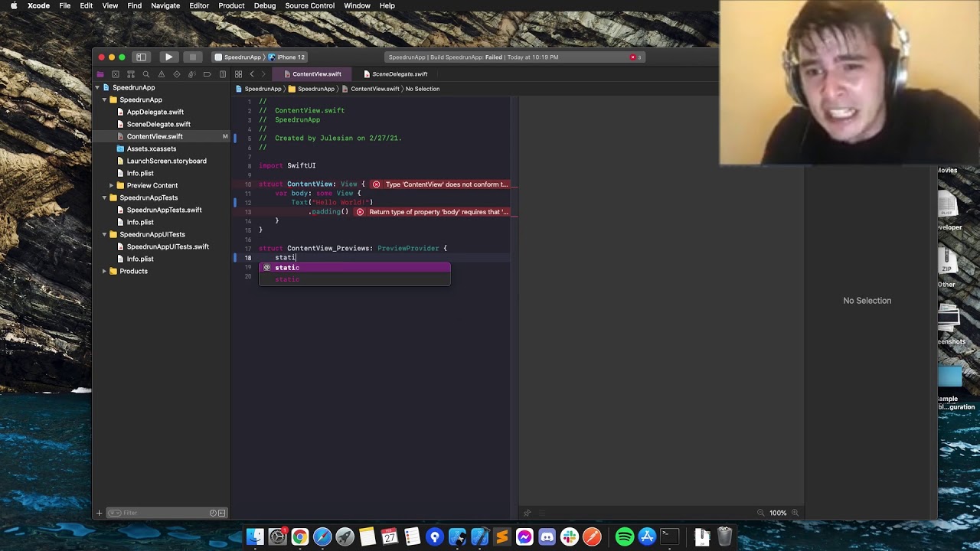
Task: Open the Issue navigator warning icon
Action: pyautogui.click(x=162, y=74)
